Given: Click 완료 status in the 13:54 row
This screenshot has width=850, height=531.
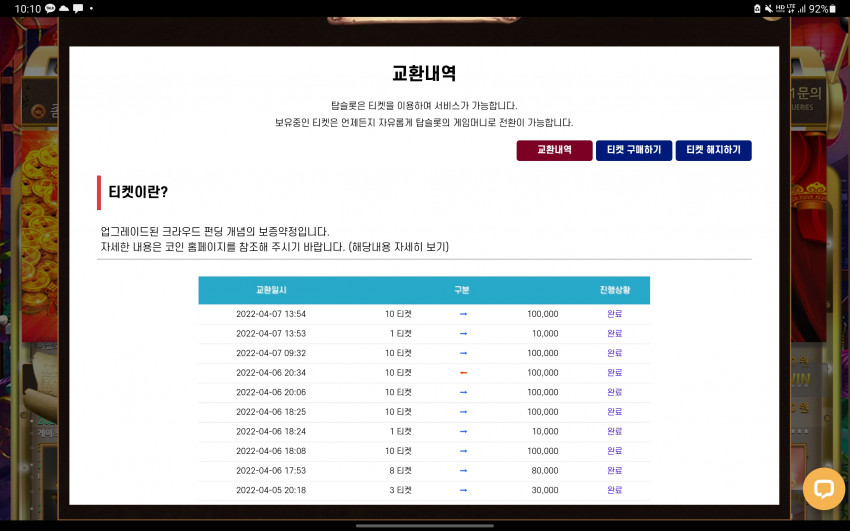Looking at the screenshot, I should (x=615, y=314).
